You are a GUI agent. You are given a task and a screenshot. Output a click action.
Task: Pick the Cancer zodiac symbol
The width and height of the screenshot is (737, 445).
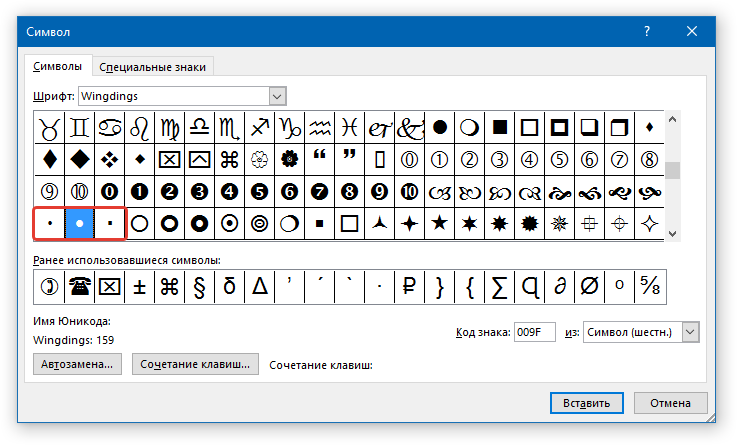(110, 128)
